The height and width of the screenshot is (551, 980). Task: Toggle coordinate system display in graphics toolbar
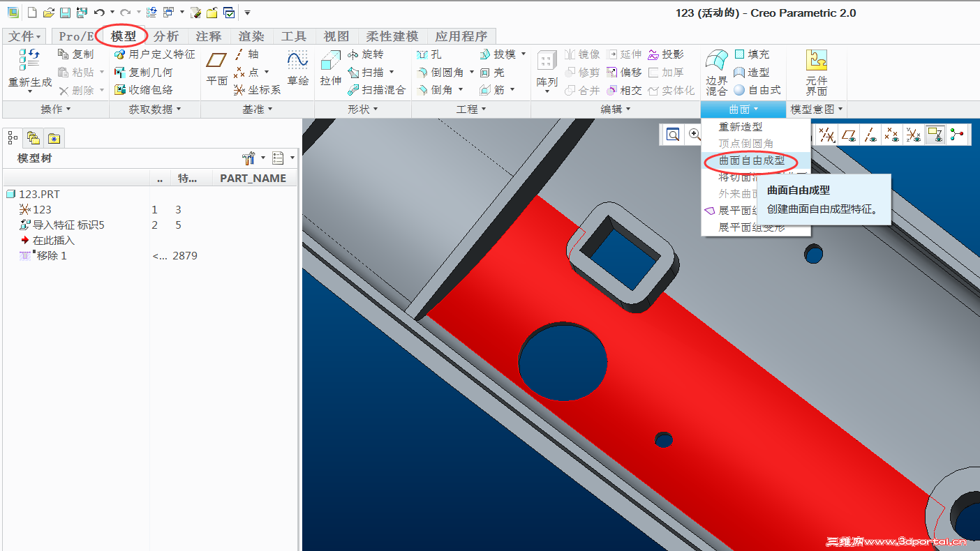[x=914, y=135]
